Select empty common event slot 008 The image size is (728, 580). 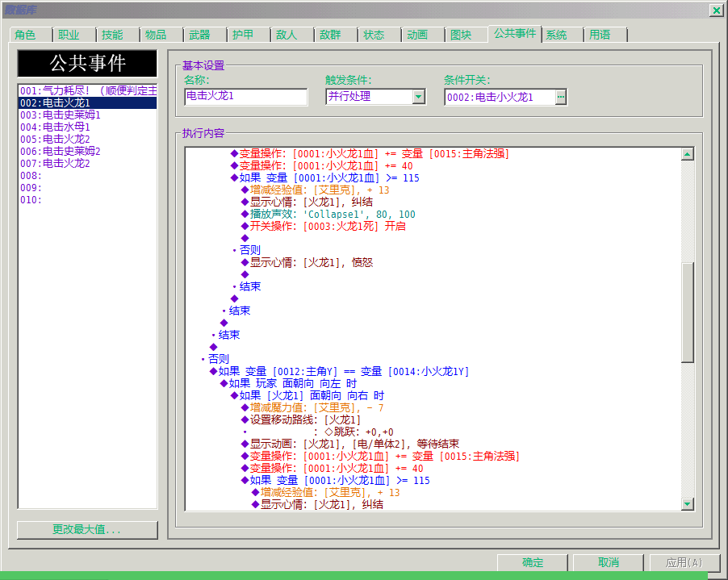[x=87, y=175]
